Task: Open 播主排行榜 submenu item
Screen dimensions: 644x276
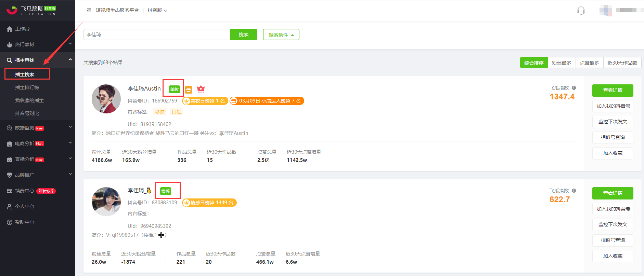Action: pyautogui.click(x=27, y=87)
